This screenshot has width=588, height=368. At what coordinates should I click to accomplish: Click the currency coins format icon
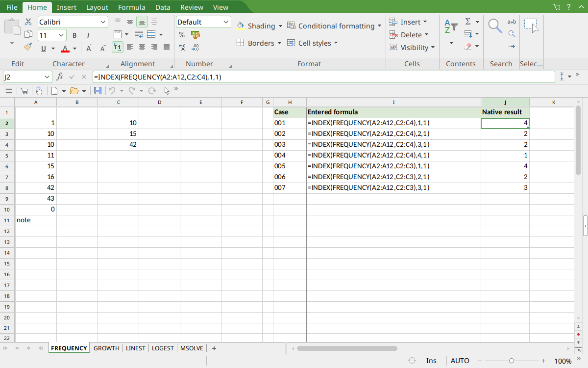(x=196, y=34)
